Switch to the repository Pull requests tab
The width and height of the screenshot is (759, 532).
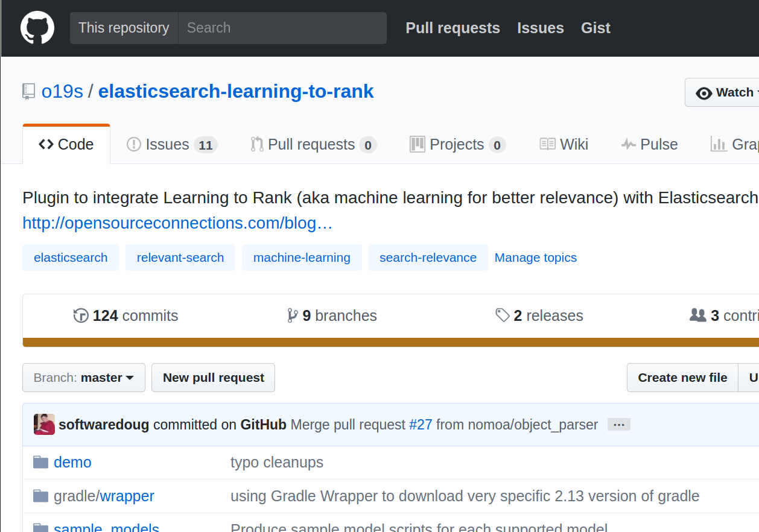[313, 145]
